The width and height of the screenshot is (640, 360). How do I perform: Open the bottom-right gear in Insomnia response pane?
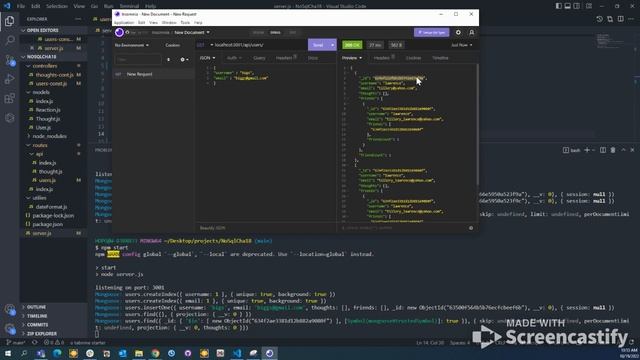(x=471, y=228)
